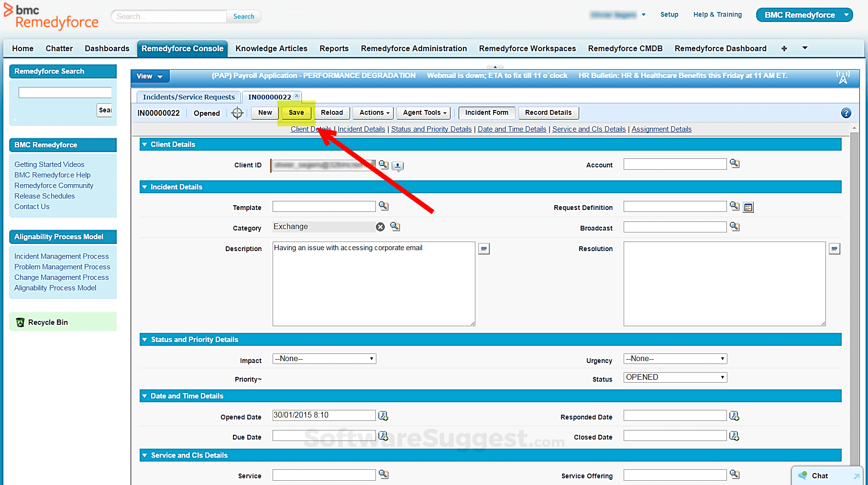Open Getting Started Videos link
Screen dimensions: 868x485
click(x=49, y=165)
